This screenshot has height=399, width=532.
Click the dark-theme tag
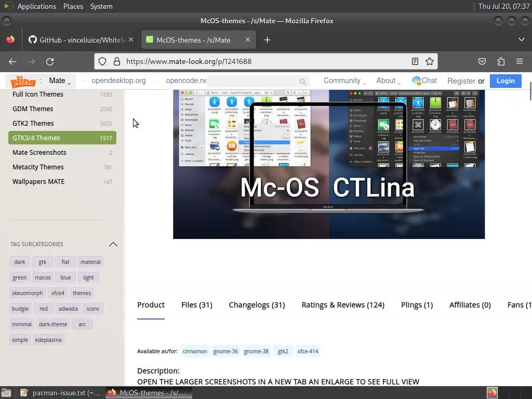pyautogui.click(x=53, y=324)
